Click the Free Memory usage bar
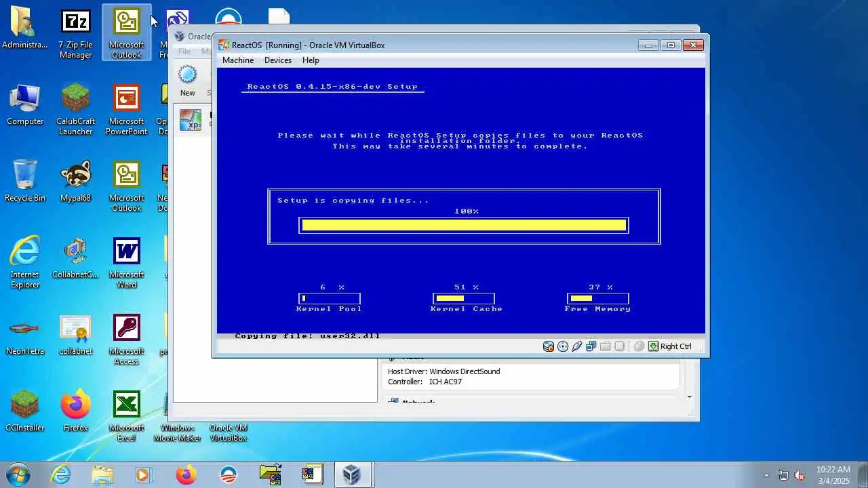The height and width of the screenshot is (488, 868). coord(598,298)
